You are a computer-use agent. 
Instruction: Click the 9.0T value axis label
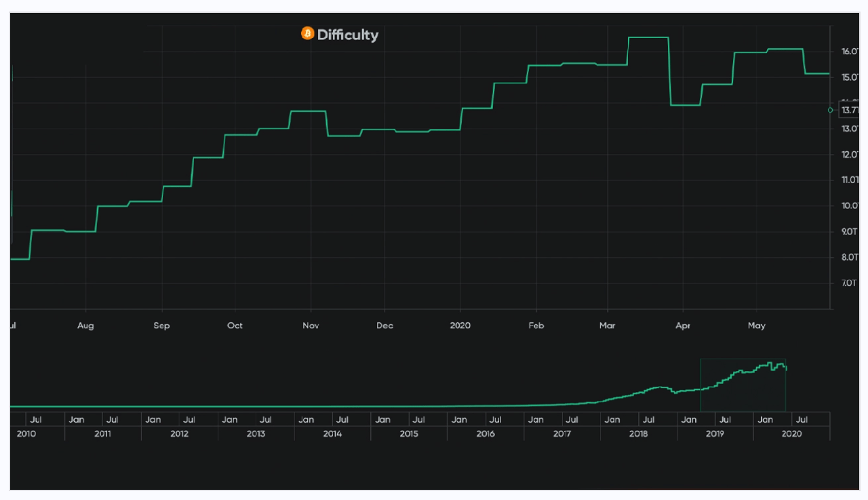click(x=850, y=231)
